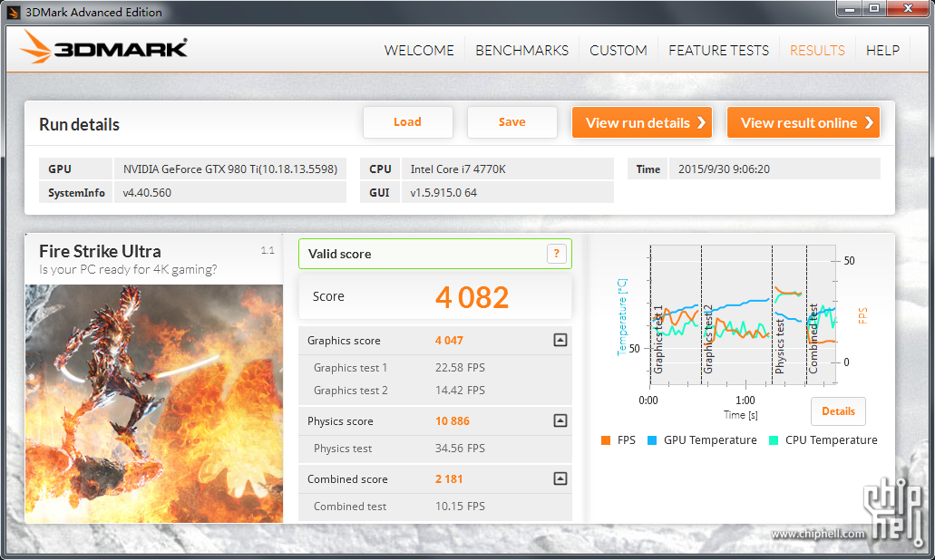Click the blue GPU Temperature legend swatch
This screenshot has height=560, width=935.
click(x=652, y=440)
